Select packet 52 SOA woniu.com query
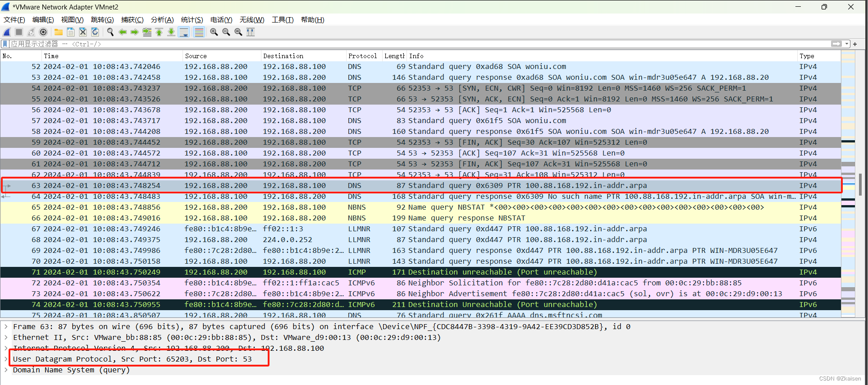 [x=421, y=66]
